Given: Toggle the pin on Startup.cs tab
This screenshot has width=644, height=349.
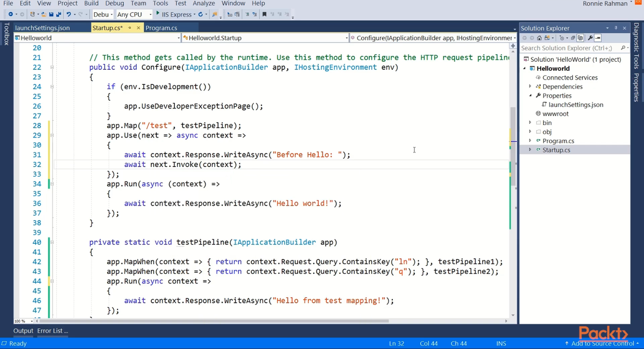Looking at the screenshot, I should tap(130, 28).
